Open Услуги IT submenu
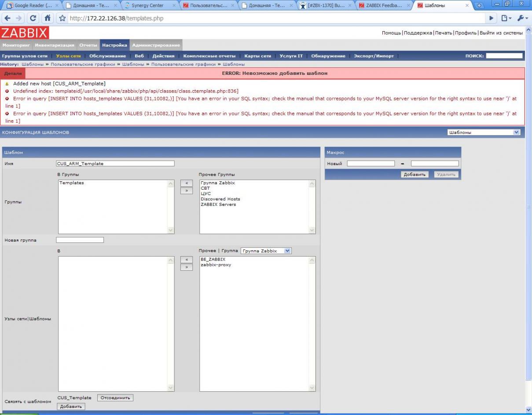Viewport: 532px width, 415px height. 291,56
